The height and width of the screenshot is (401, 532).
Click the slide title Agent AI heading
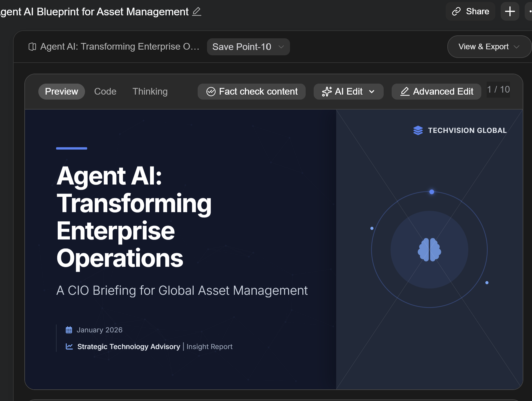[134, 217]
